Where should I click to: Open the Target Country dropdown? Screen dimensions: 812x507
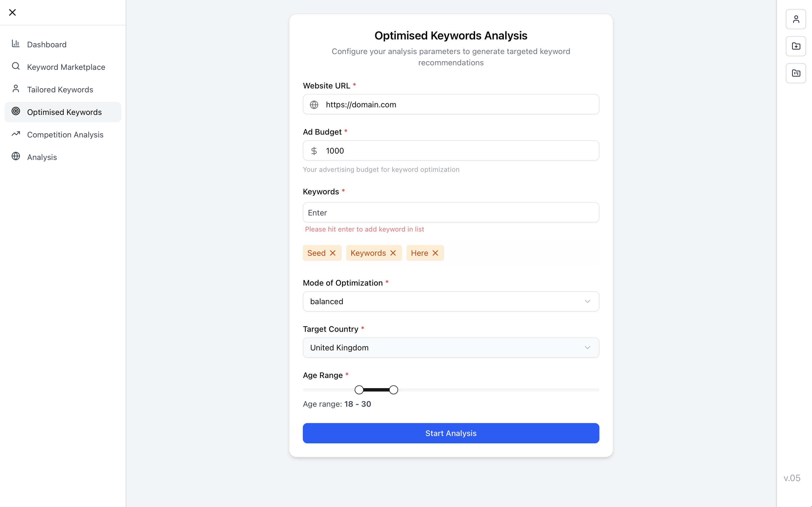coord(451,348)
